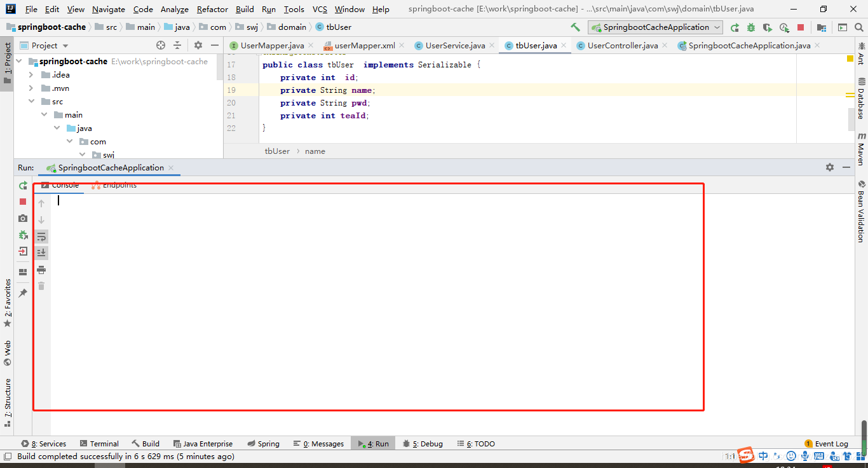Viewport: 868px width, 468px height.
Task: Open the Project panel gear settings
Action: click(198, 45)
